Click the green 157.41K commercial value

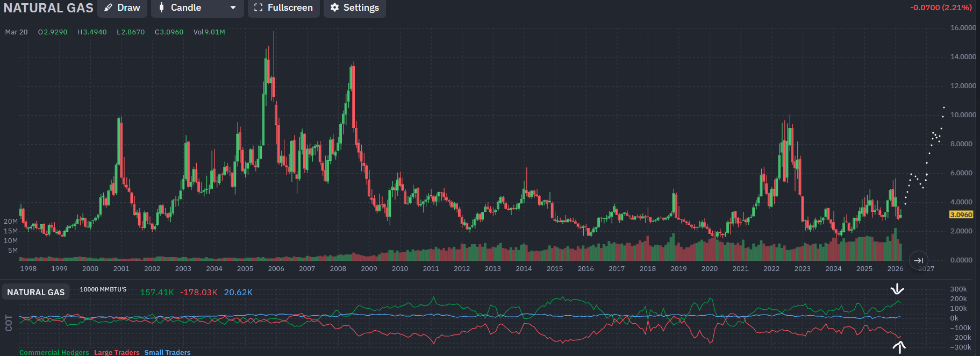point(157,292)
